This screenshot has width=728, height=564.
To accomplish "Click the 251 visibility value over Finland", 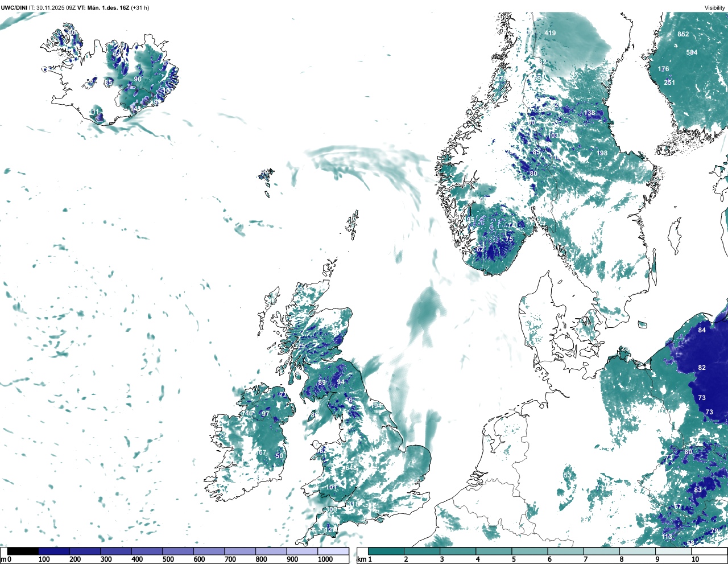I will point(669,83).
